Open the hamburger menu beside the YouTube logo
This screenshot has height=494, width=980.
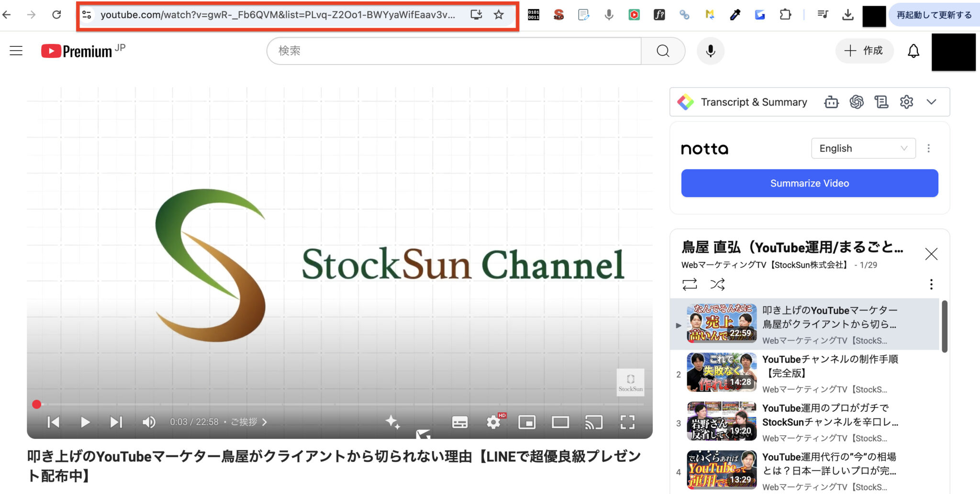16,51
